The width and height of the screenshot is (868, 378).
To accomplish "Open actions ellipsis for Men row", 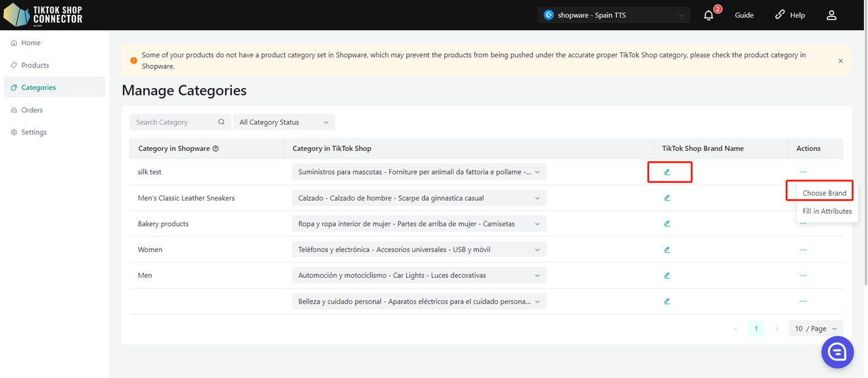I will point(803,275).
